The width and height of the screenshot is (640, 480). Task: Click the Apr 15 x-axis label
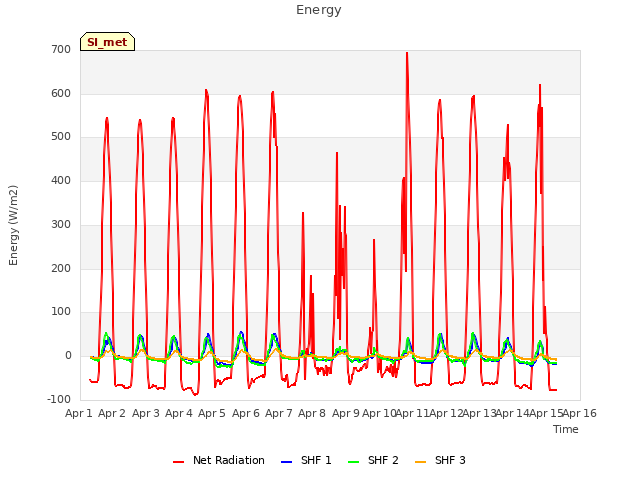click(x=547, y=413)
